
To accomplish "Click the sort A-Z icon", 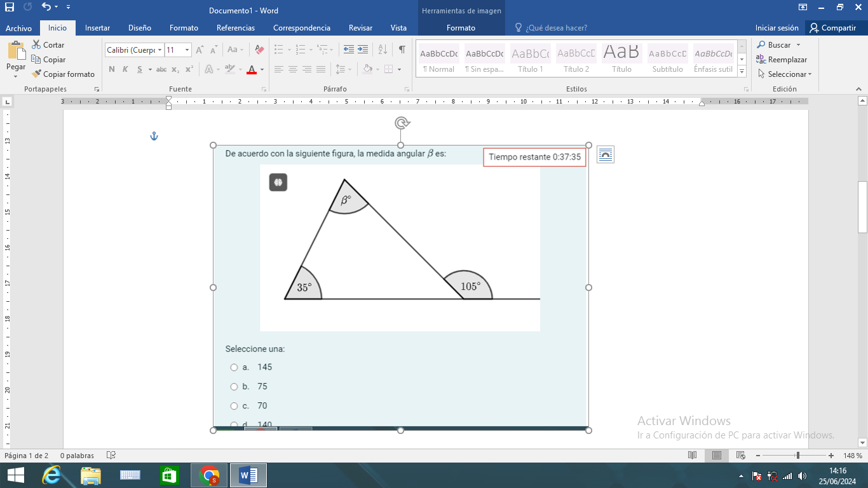I will tap(383, 50).
